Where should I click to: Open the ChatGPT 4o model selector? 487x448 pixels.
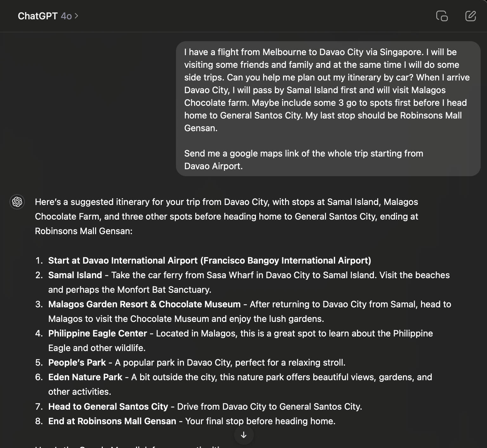[x=48, y=16]
